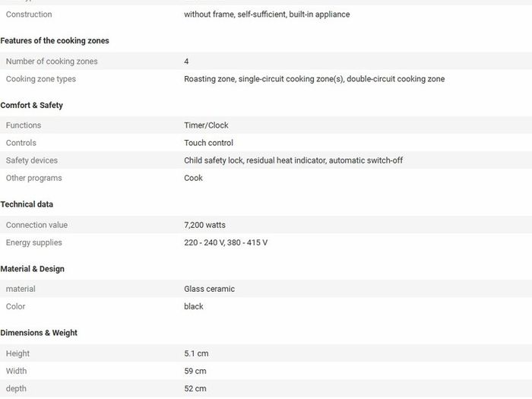
Task: Click the Comfort & Safety heading
Action: click(x=32, y=105)
